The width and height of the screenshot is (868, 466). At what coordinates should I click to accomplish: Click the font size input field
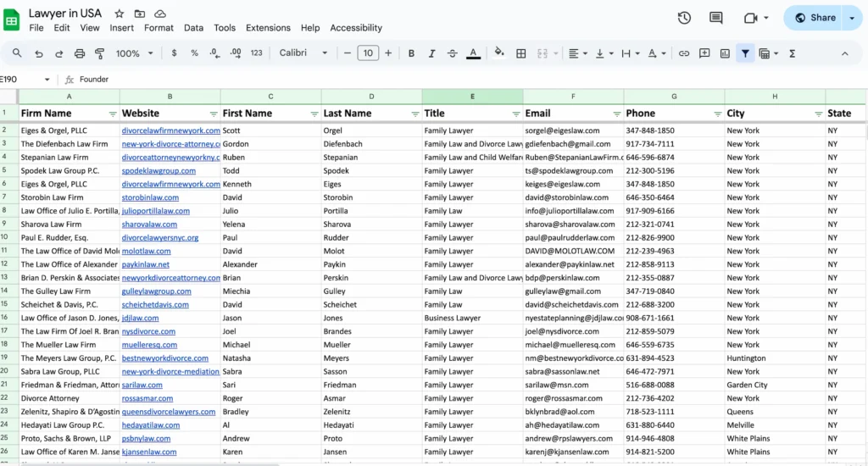coord(368,53)
